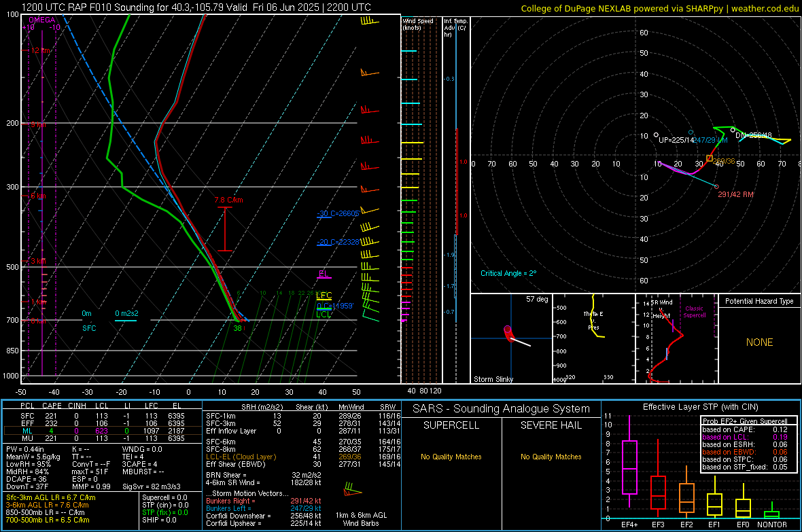Select the 247/29 LM hodograph label
The height and width of the screenshot is (532, 802).
(710, 140)
